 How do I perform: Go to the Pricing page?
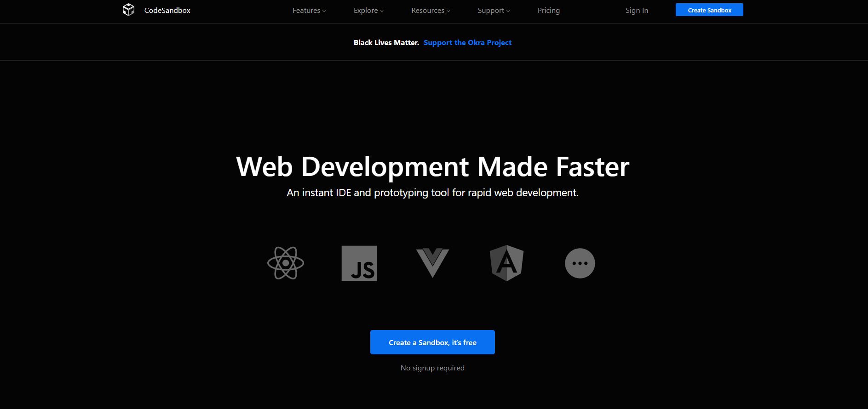[549, 10]
